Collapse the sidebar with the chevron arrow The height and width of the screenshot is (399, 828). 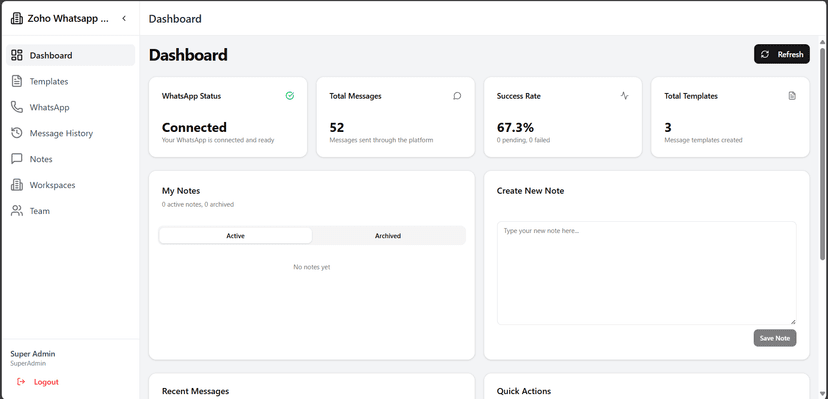[x=124, y=18]
